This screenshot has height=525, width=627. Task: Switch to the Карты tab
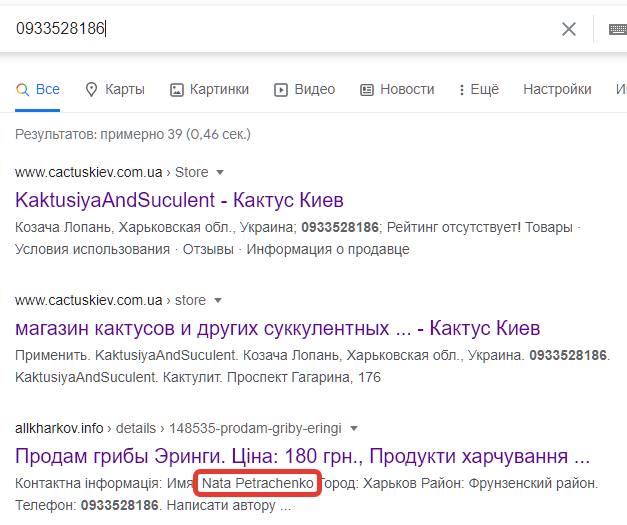coord(115,89)
